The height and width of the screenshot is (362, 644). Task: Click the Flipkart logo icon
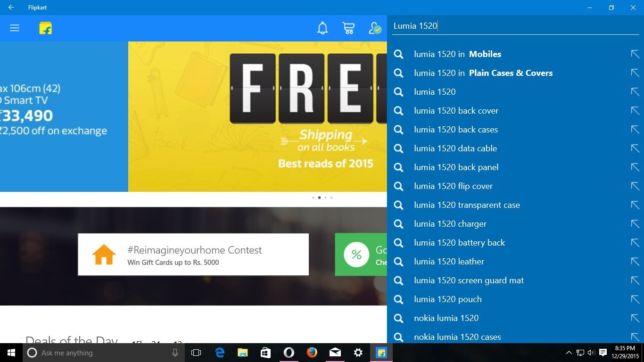pyautogui.click(x=46, y=28)
